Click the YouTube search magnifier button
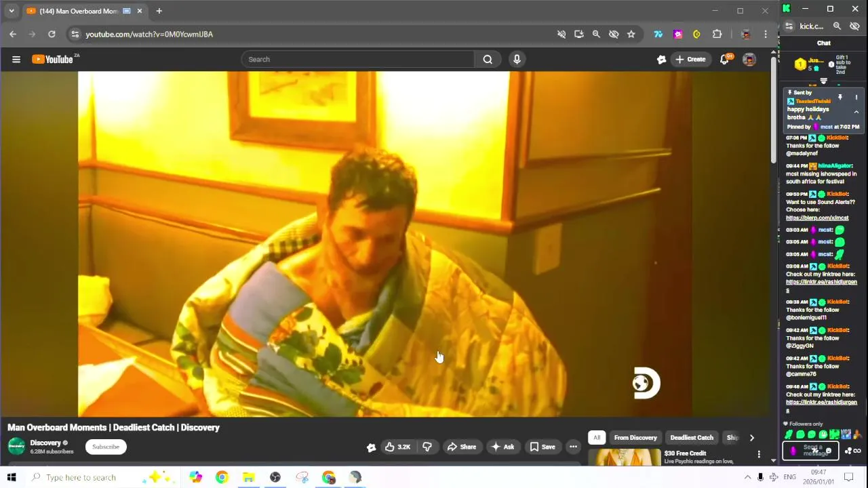The height and width of the screenshot is (488, 868). pyautogui.click(x=488, y=60)
